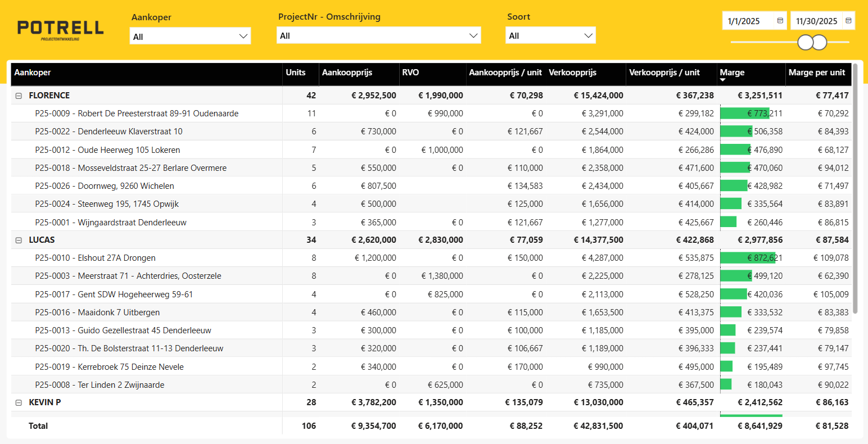Screen dimensions: 868x444
Task: Sort by Marge per unit column header
Action: [x=817, y=73]
